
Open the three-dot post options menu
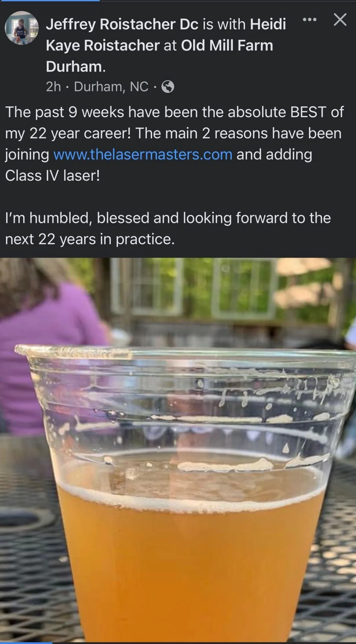tap(310, 20)
